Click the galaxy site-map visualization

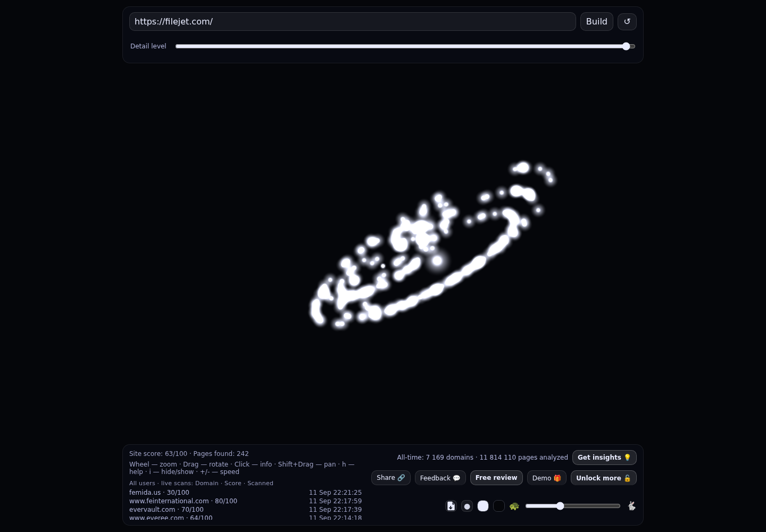pos(434,245)
